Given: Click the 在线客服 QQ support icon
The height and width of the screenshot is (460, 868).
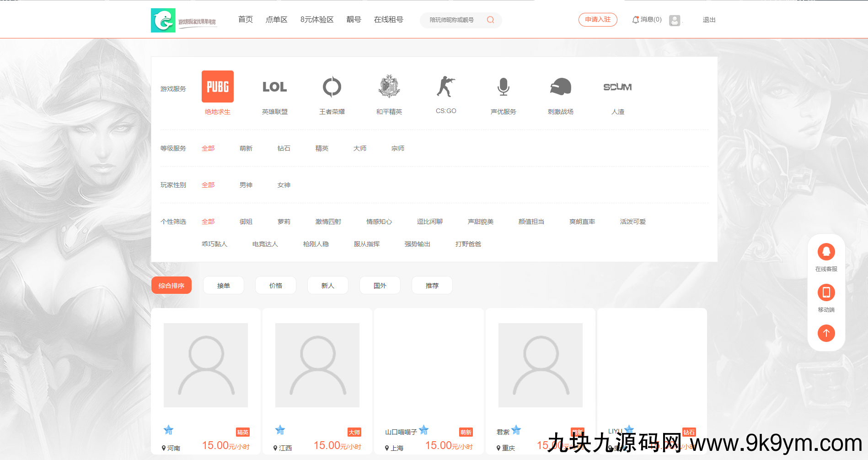Looking at the screenshot, I should click(826, 252).
